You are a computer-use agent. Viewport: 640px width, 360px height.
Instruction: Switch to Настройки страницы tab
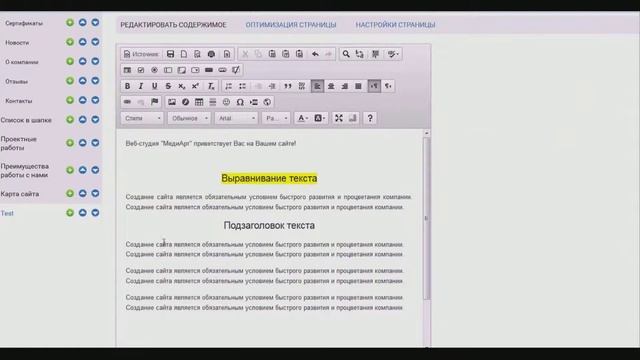395,25
